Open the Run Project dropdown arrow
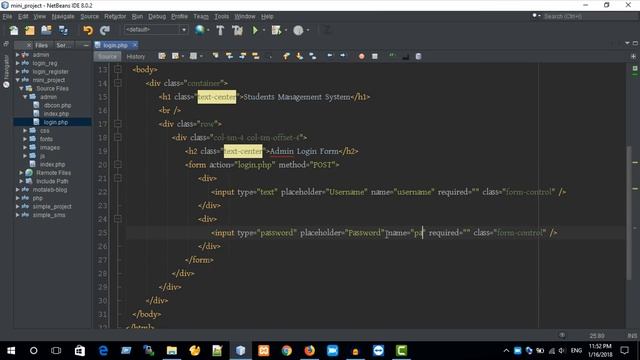The image size is (640, 360). [x=264, y=30]
